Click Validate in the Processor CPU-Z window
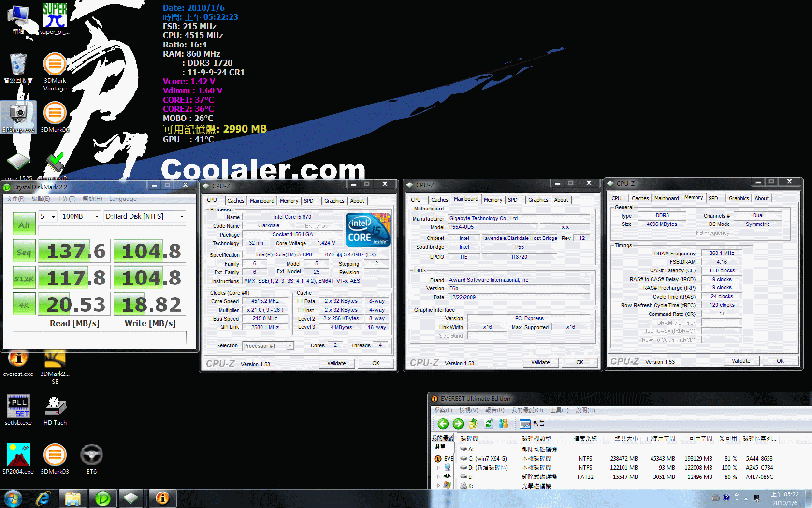Image resolution: width=812 pixels, height=508 pixels. [x=336, y=363]
